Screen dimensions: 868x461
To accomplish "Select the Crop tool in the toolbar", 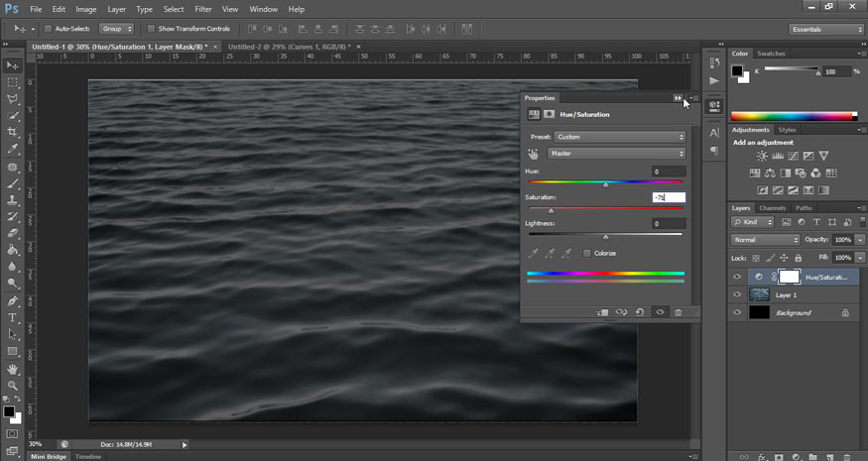I will click(13, 133).
